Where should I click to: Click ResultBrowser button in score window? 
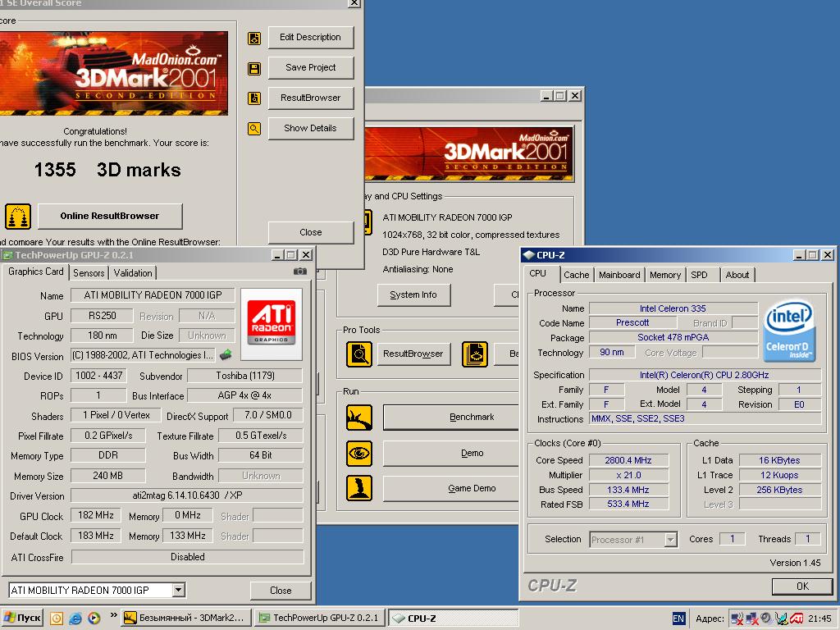(x=311, y=98)
